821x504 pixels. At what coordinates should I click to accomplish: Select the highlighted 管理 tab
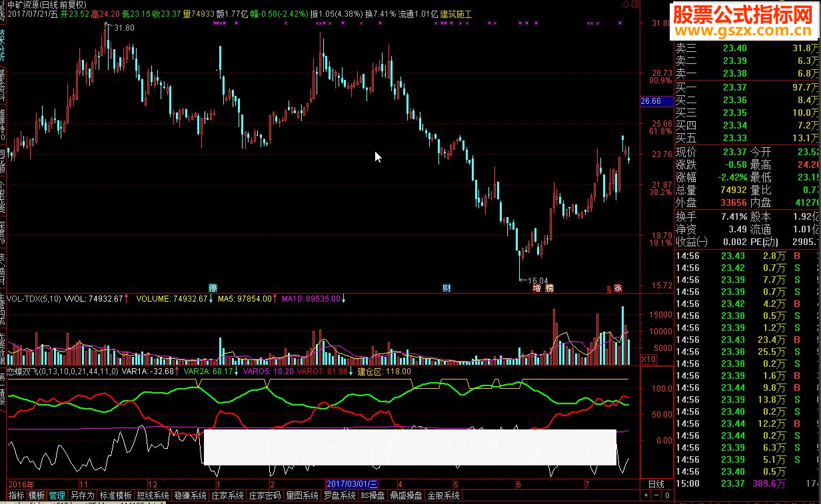click(x=57, y=495)
